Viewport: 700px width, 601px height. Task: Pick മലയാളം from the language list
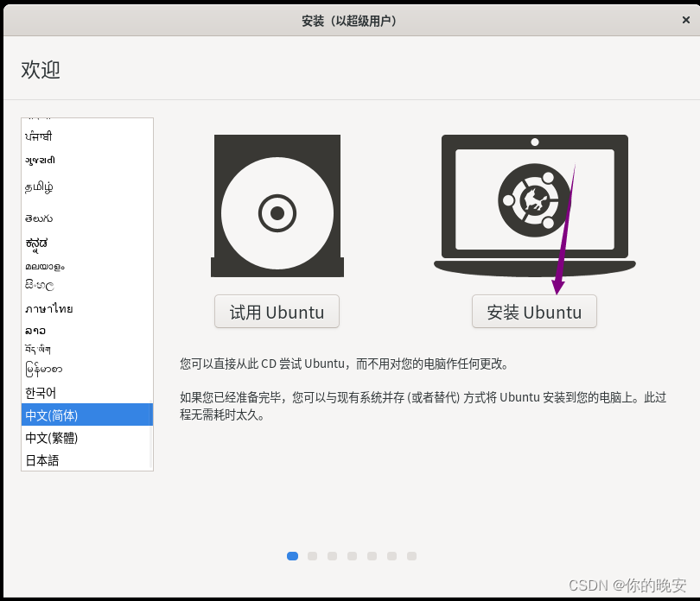click(x=87, y=266)
